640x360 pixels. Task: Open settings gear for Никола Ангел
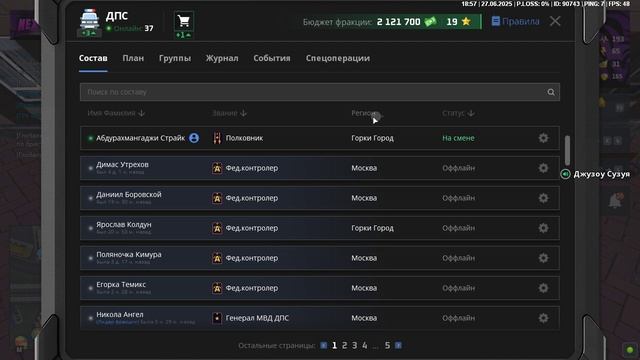coord(543,318)
